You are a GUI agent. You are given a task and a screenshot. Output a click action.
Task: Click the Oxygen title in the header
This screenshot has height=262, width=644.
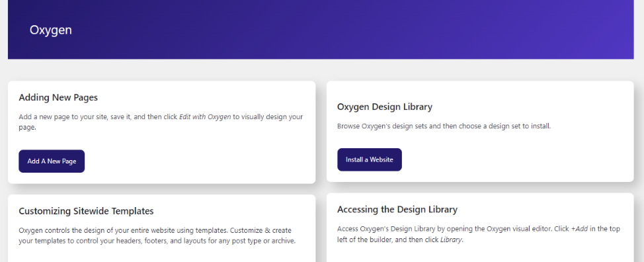coord(50,30)
